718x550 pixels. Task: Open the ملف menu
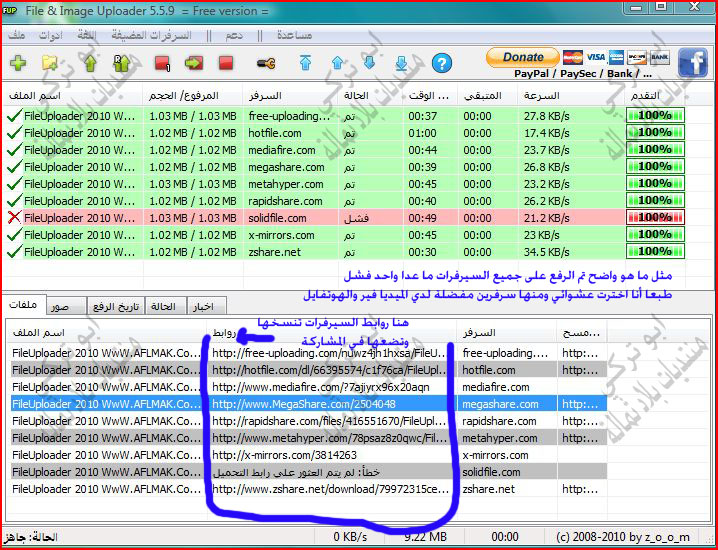point(17,35)
